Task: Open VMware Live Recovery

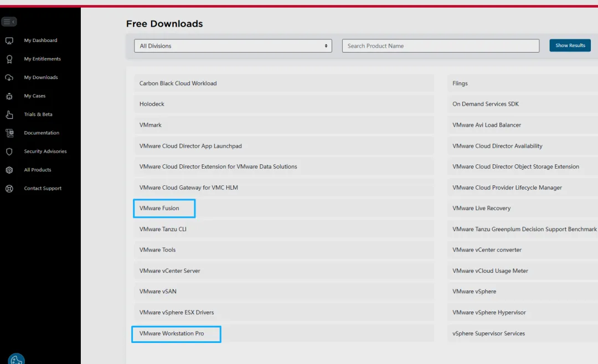Action: click(523, 208)
